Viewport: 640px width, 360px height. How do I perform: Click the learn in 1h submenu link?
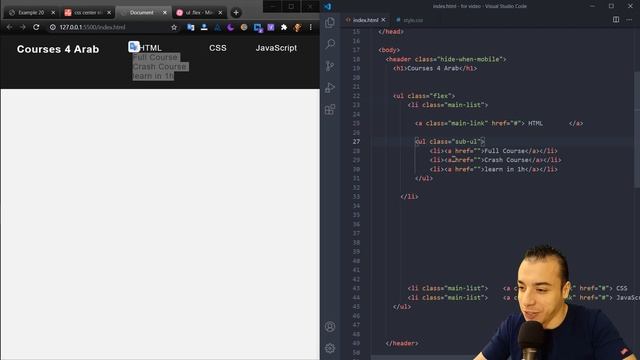153,76
